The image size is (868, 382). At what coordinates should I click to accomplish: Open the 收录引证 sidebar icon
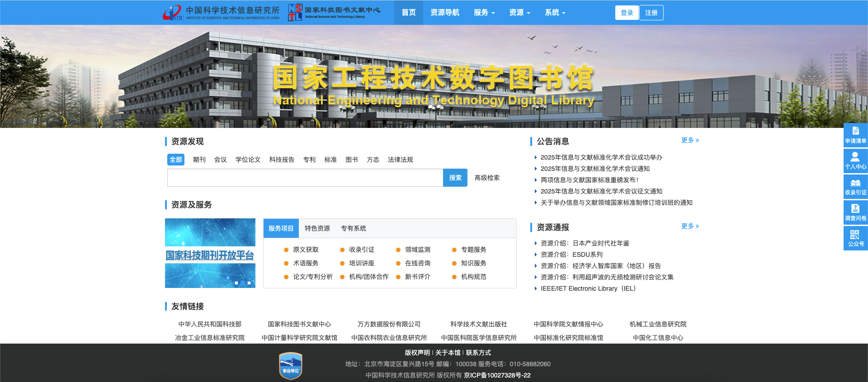pos(855,186)
